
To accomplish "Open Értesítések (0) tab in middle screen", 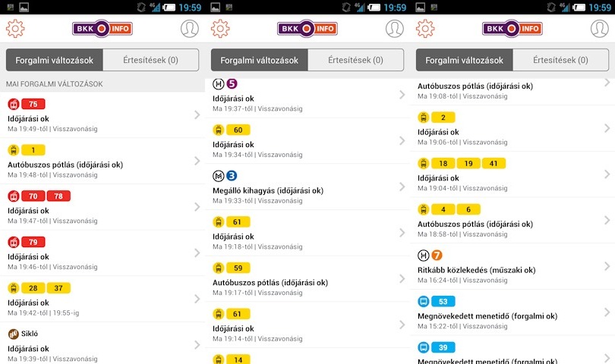I will click(x=356, y=60).
